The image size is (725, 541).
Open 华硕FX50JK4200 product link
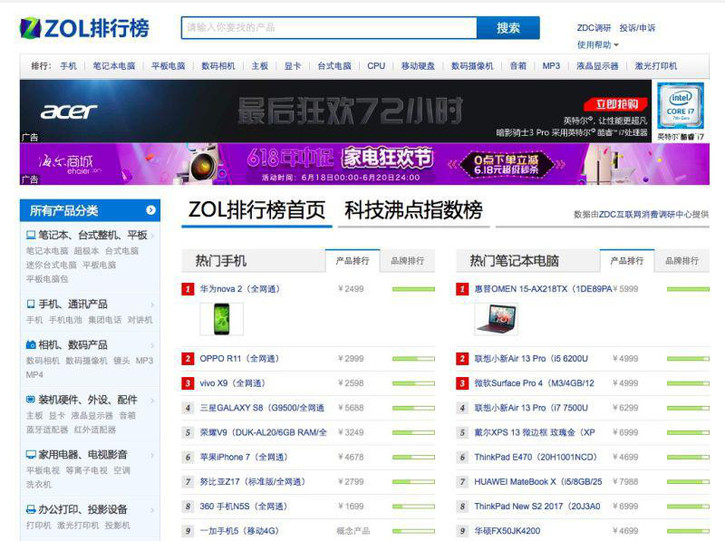tap(507, 531)
